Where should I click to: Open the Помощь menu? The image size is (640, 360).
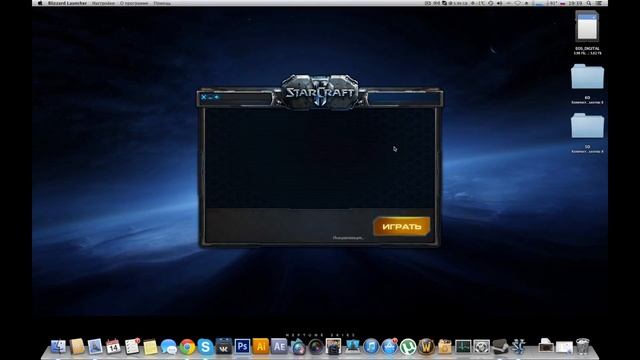162,3
